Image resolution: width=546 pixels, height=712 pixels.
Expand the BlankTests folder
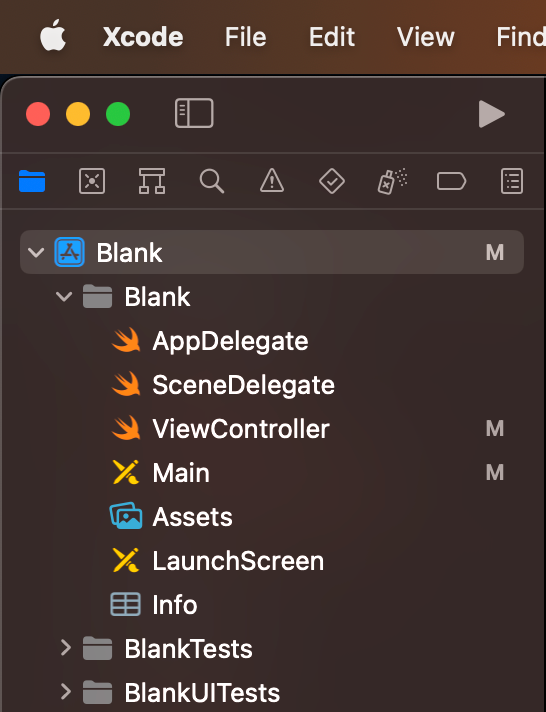point(66,648)
